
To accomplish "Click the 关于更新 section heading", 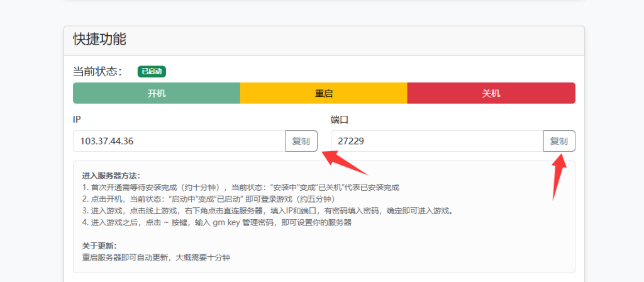I will click(99, 245).
